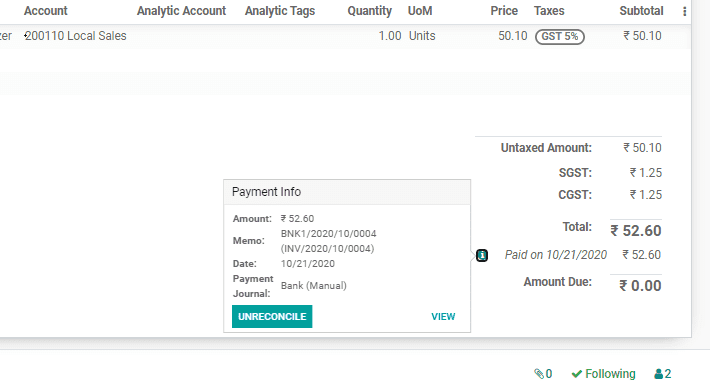Click the Subtotal column header
The height and width of the screenshot is (388, 710).
[641, 11]
